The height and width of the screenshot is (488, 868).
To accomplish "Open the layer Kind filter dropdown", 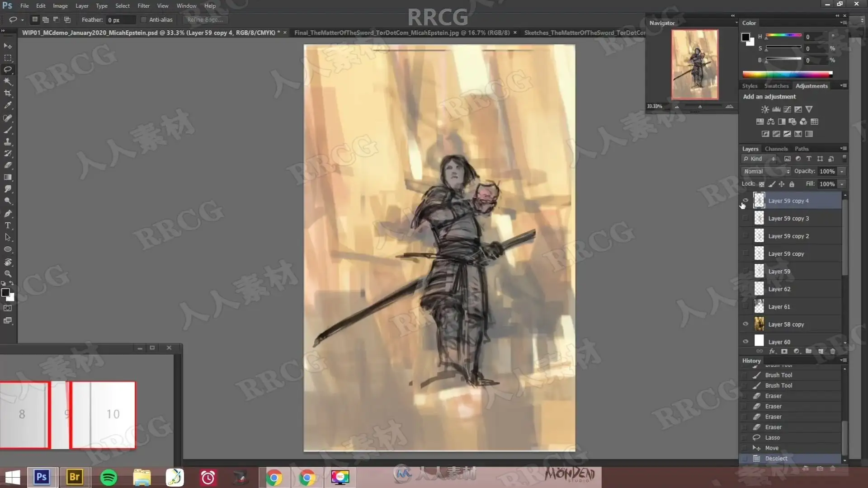I will (x=759, y=159).
